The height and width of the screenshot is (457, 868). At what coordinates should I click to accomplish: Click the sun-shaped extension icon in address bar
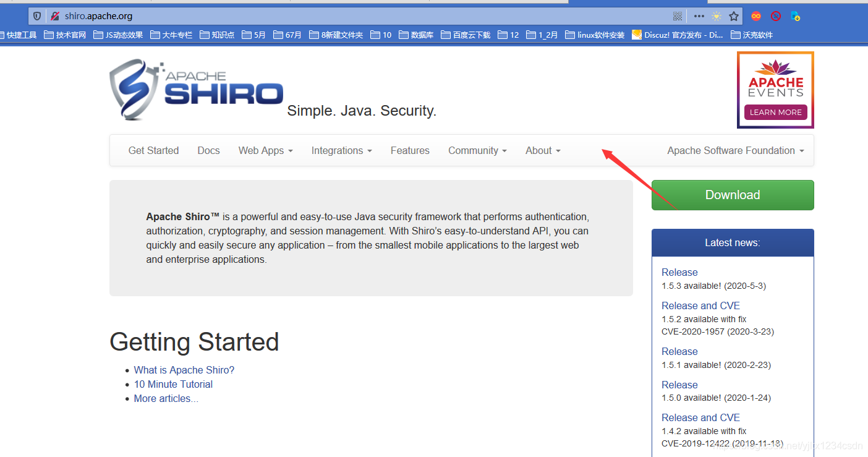click(x=716, y=16)
